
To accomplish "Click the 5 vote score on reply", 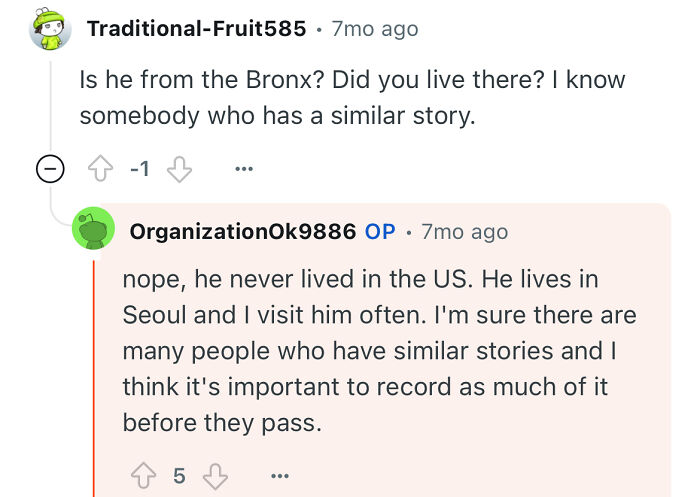I will point(179,474).
